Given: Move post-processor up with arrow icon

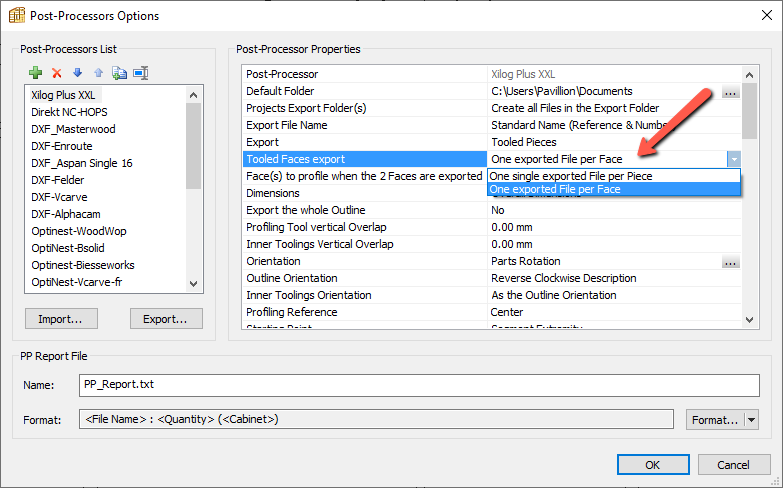Looking at the screenshot, I should click(x=98, y=73).
